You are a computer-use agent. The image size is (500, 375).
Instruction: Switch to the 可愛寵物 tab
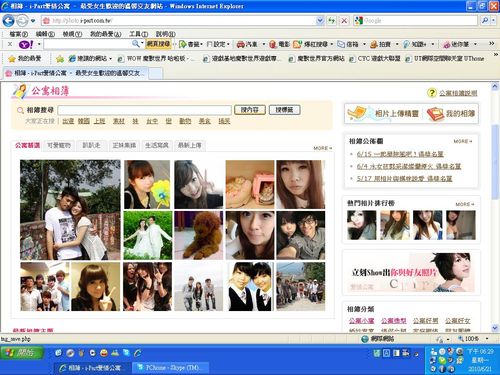tap(59, 145)
